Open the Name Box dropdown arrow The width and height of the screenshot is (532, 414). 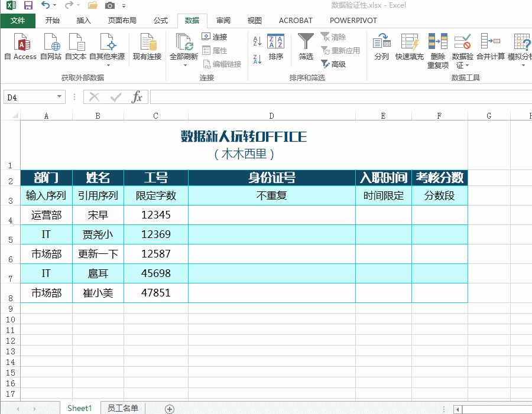tap(59, 97)
